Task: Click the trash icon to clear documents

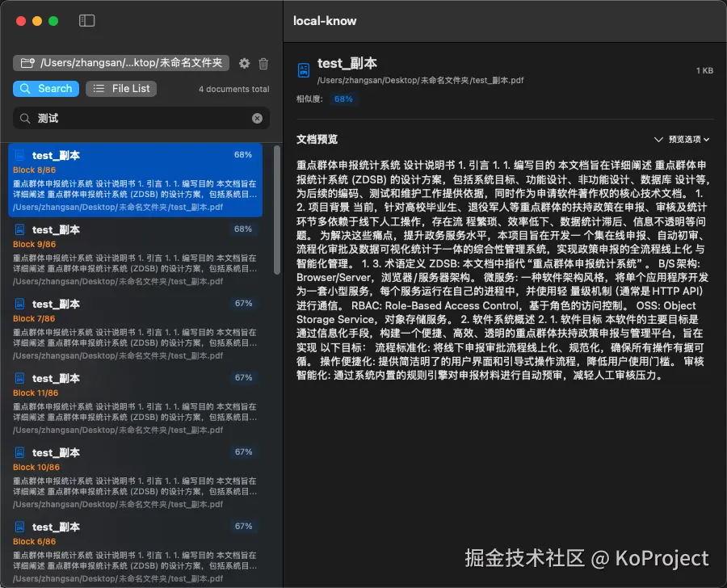Action: click(x=264, y=63)
